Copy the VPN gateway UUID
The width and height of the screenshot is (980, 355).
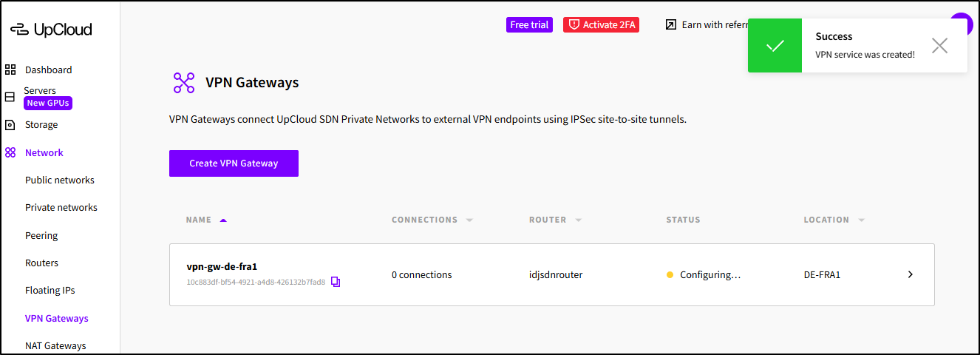click(x=336, y=282)
